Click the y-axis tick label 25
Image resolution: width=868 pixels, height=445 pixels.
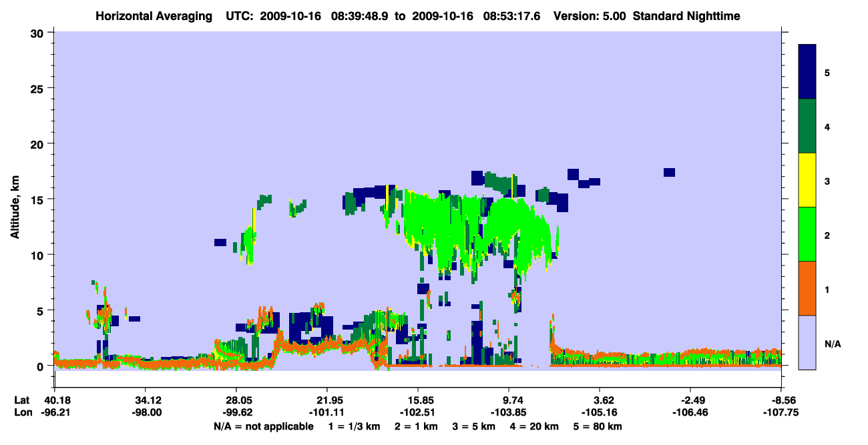(x=39, y=88)
